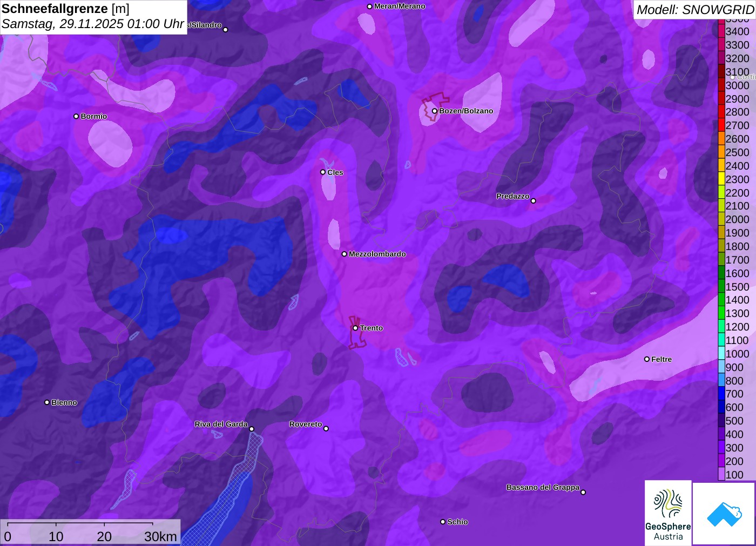Viewport: 756px width, 546px height.
Task: Click the 30km scale bar label
Action: (160, 536)
